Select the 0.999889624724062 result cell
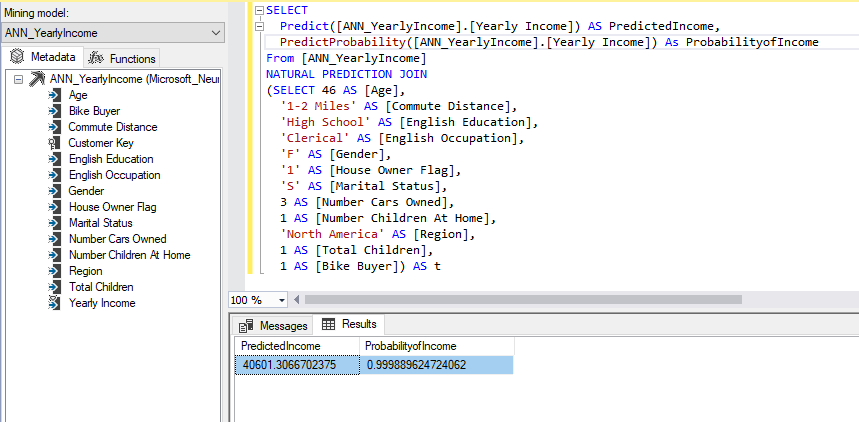Screen dimensions: 859x422 [437, 365]
